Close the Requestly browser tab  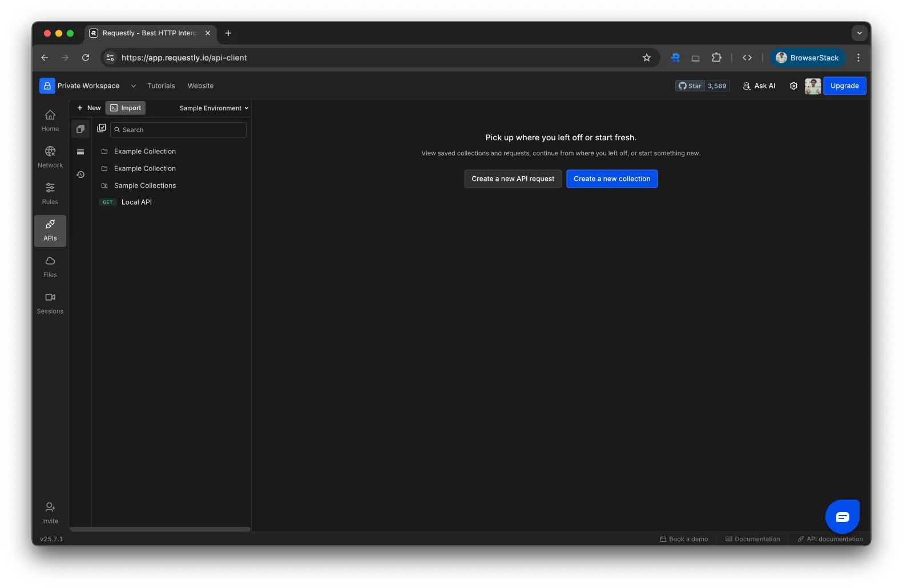(208, 33)
